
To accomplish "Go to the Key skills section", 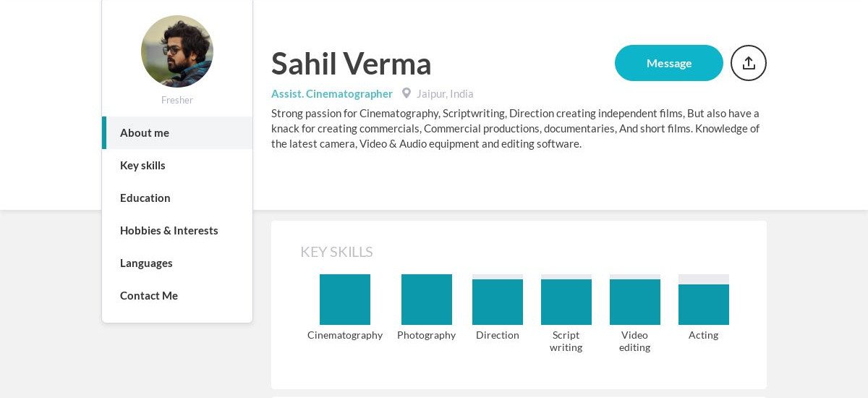I will (177, 166).
